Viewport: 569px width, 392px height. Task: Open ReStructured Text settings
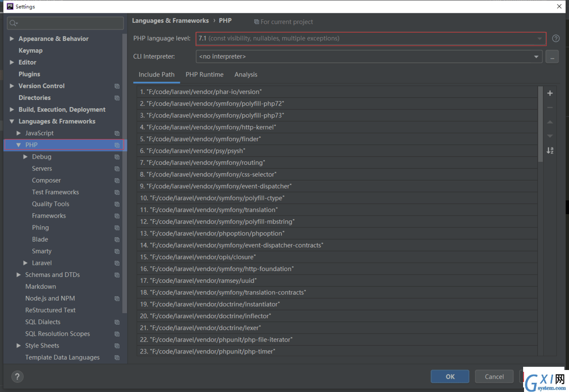pyautogui.click(x=50, y=310)
